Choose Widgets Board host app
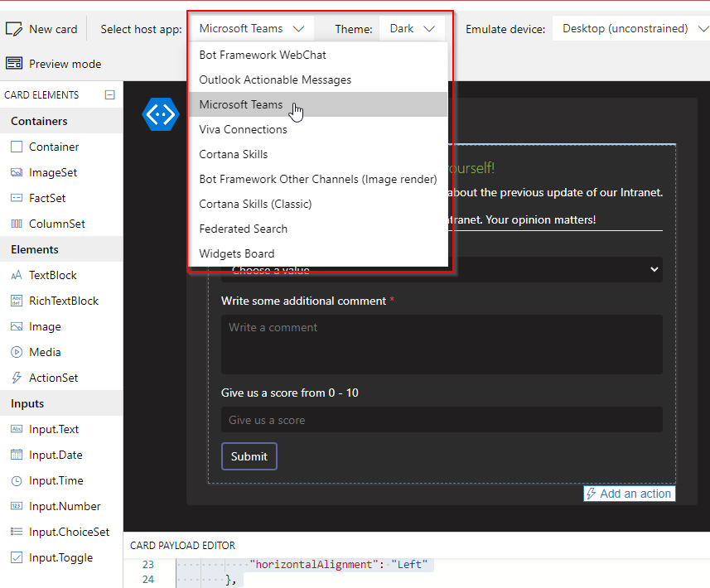The image size is (710, 588). click(x=318, y=253)
